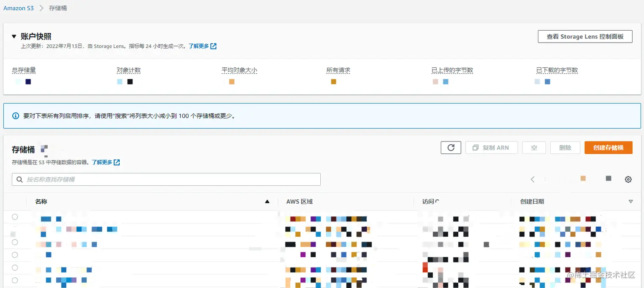Open table preferences gear icon

[x=628, y=179]
